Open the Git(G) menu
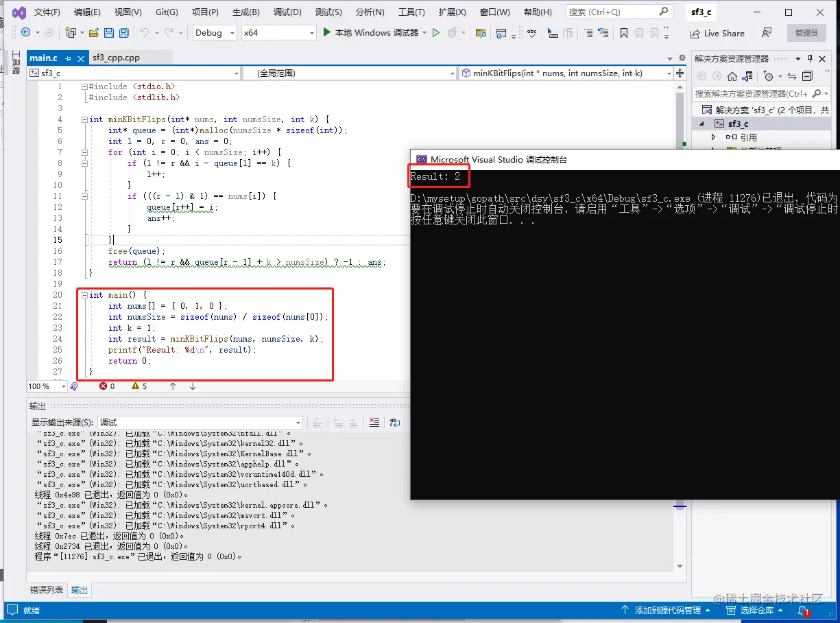 pyautogui.click(x=167, y=12)
